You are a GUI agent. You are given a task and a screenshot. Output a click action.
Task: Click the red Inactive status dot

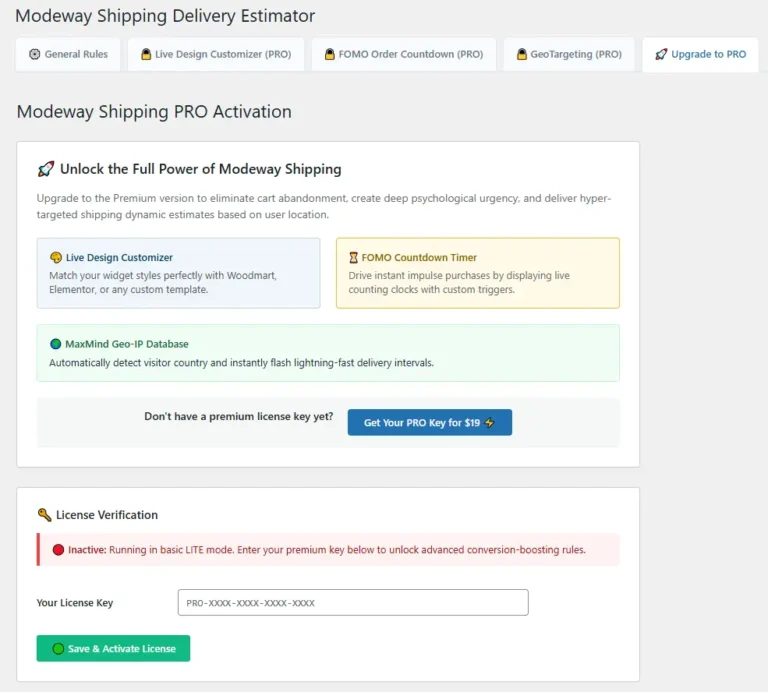point(58,550)
